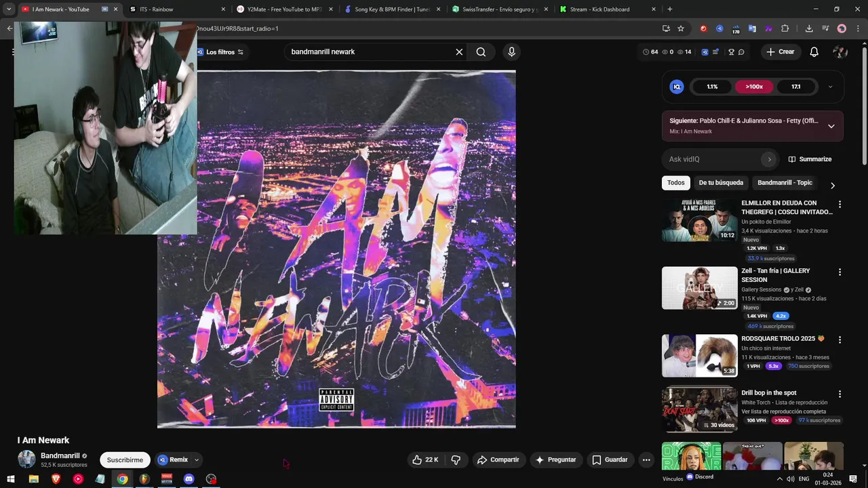Image resolution: width=868 pixels, height=488 pixels.
Task: Open options for ELMILLOR EN DEUDA video
Action: pos(840,205)
